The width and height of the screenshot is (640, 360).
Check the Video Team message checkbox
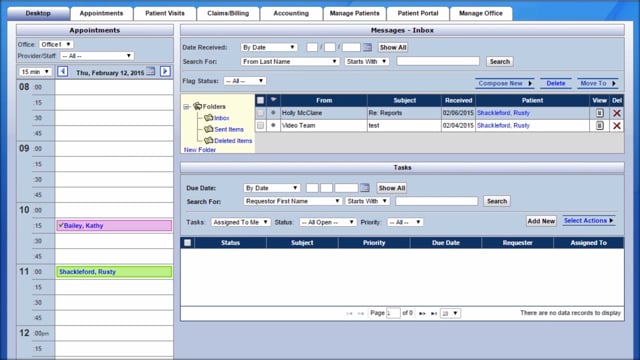point(260,126)
